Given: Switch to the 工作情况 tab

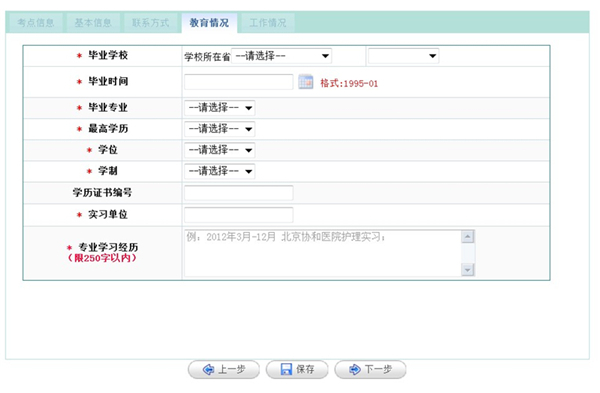Looking at the screenshot, I should [268, 23].
